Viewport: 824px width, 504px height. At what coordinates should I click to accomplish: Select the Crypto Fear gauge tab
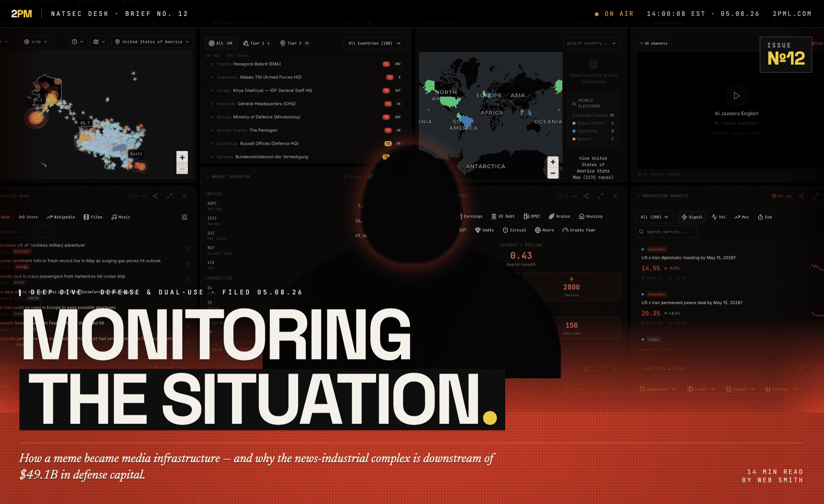click(x=579, y=230)
